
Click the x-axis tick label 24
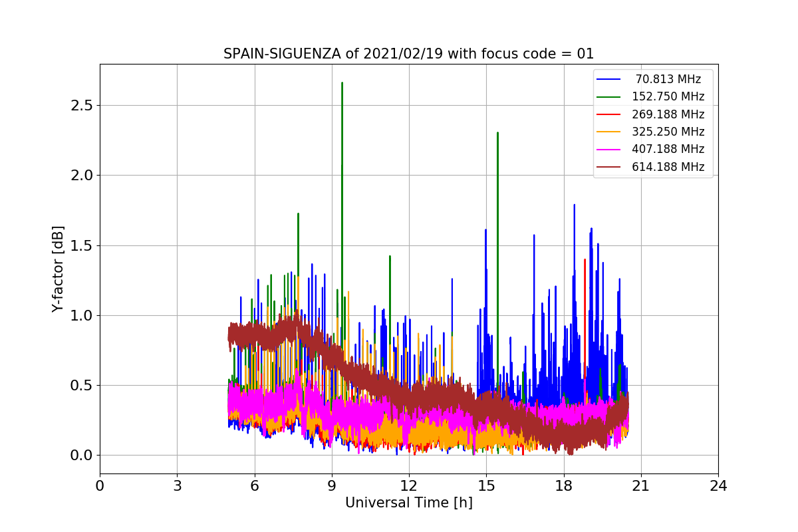point(718,486)
